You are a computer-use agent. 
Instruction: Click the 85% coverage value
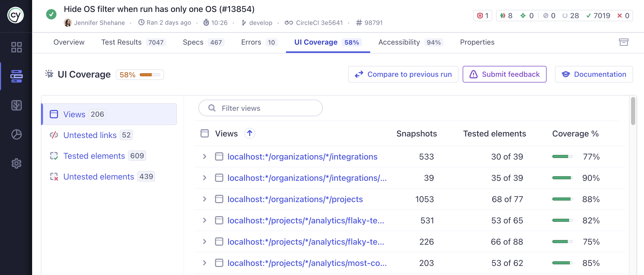click(x=591, y=263)
